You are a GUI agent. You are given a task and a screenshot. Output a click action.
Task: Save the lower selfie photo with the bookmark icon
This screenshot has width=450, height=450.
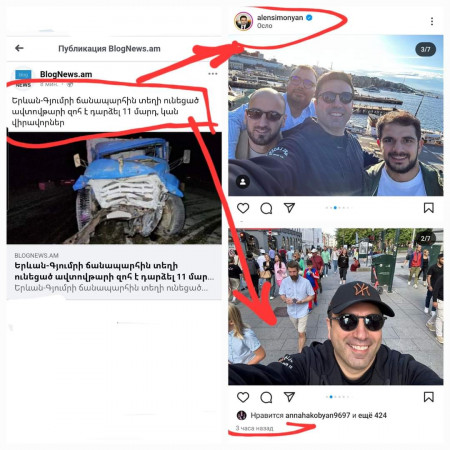[429, 397]
